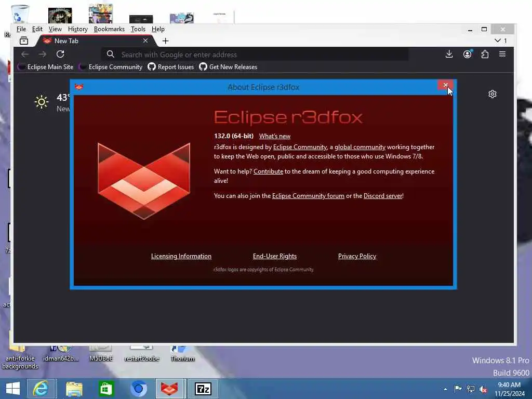Open Licensing Information link
Screen dimensions: 532x399
[x=181, y=256]
